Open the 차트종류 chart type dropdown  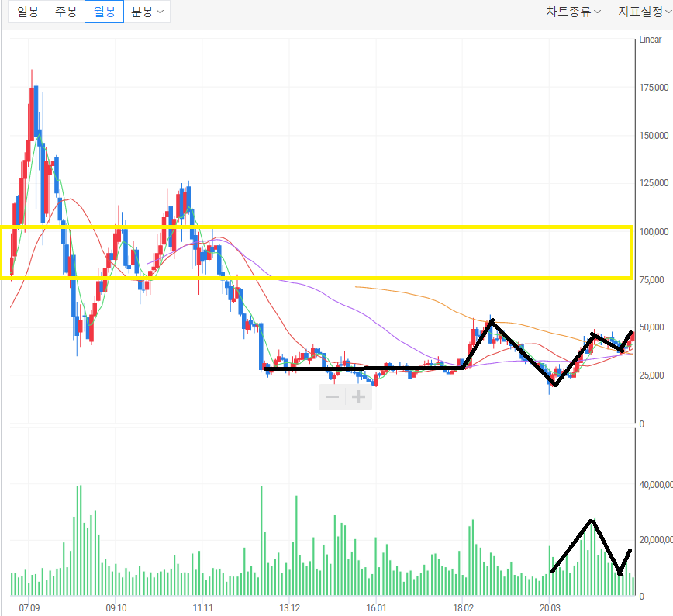(573, 12)
